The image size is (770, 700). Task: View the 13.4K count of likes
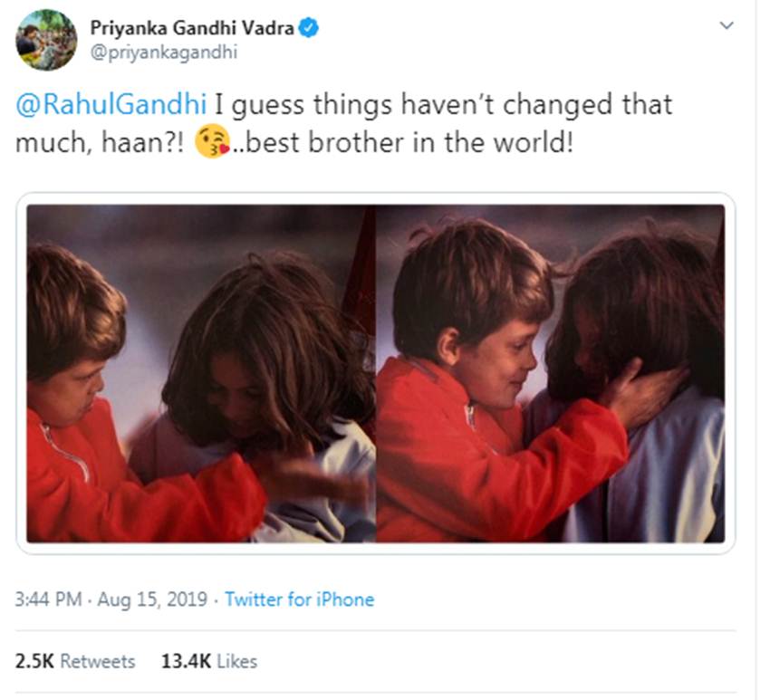tap(187, 661)
